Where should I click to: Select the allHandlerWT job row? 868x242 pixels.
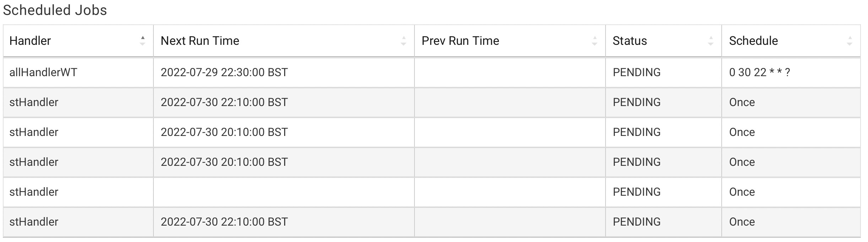coord(432,72)
